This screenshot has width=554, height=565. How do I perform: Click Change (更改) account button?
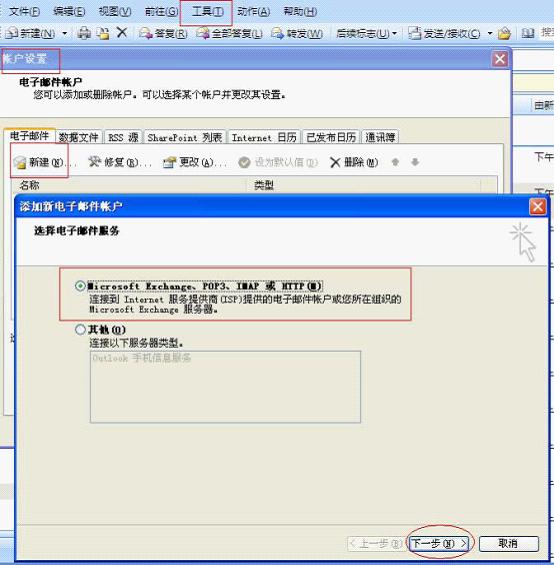195,163
